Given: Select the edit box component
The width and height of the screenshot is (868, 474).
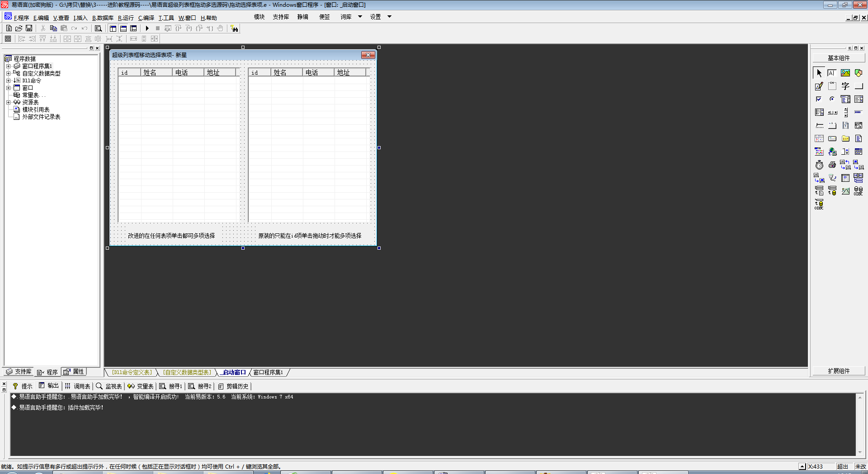Looking at the screenshot, I should (x=832, y=73).
